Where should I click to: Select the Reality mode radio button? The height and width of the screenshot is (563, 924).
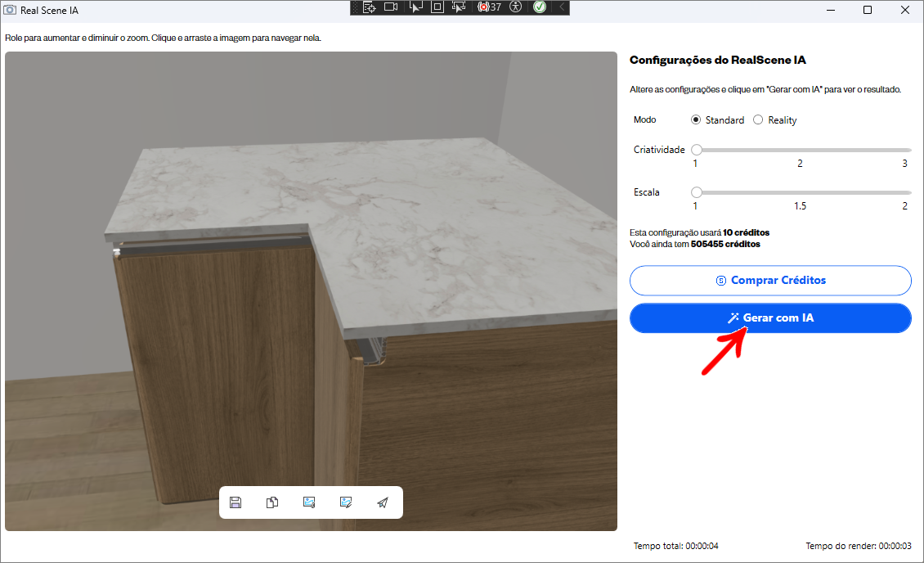(x=758, y=120)
